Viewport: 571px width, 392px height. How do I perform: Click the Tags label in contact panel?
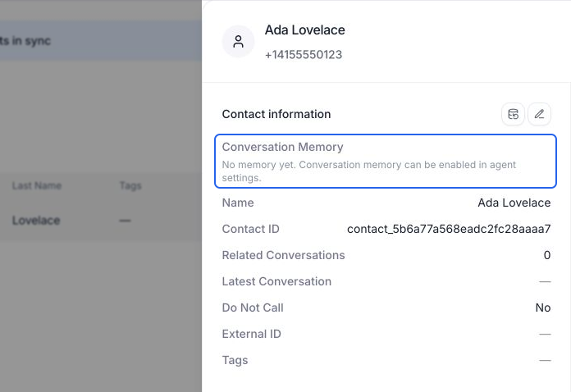[x=235, y=360]
